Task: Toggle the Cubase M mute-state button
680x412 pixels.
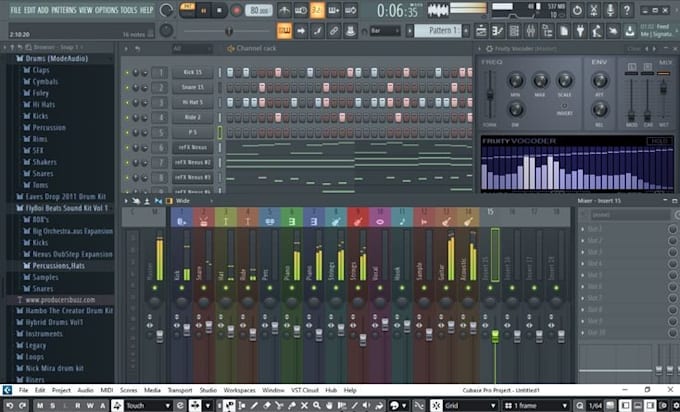Action: (x=40, y=405)
